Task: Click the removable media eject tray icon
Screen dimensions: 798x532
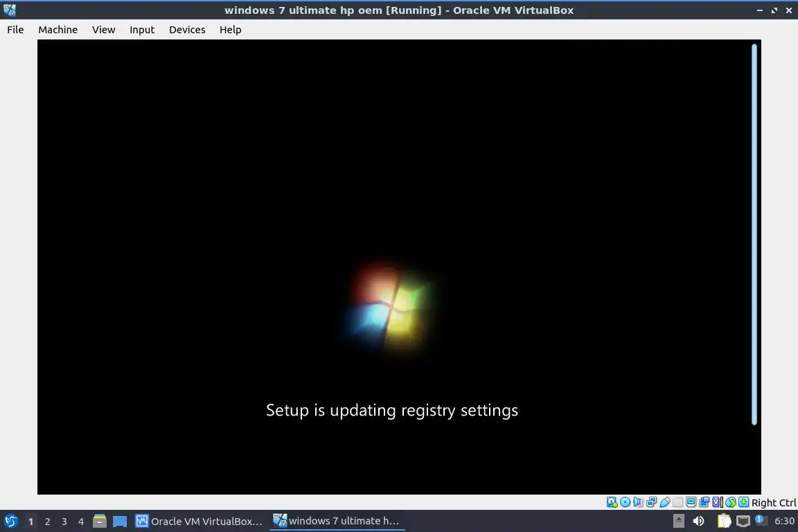Action: tap(678, 522)
